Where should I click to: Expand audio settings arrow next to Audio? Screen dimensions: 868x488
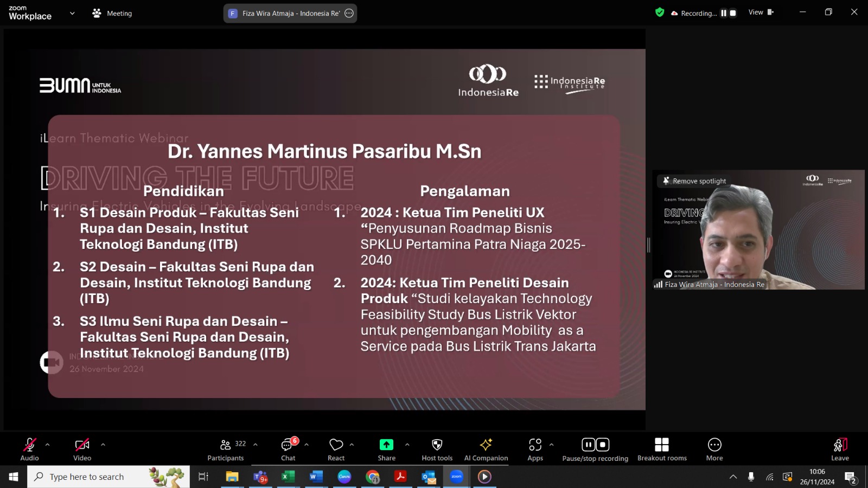coord(48,445)
